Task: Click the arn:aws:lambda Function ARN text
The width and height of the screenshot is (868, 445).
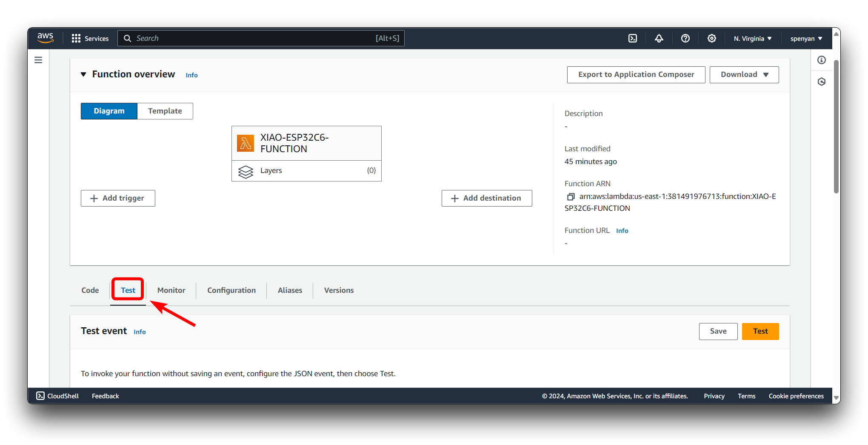Action: point(671,202)
